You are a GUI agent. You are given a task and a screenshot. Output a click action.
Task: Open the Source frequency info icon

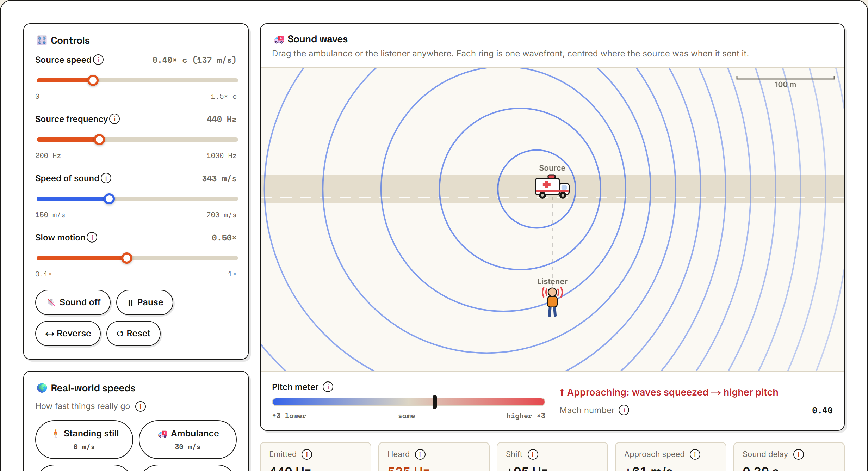(x=114, y=119)
